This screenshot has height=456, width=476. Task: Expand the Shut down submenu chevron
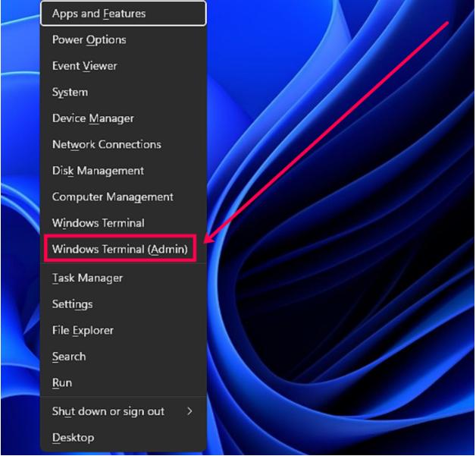pyautogui.click(x=189, y=411)
